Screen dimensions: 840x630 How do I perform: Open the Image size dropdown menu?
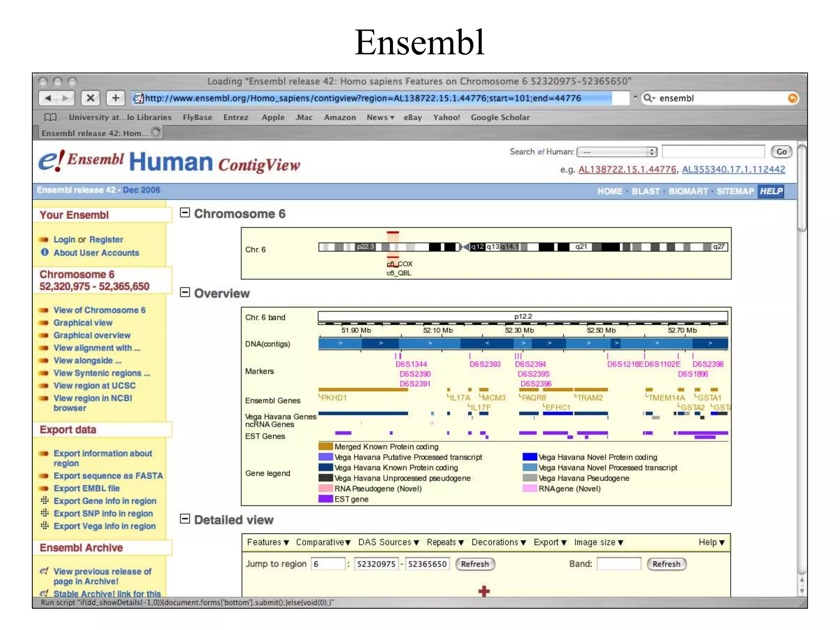click(x=599, y=542)
